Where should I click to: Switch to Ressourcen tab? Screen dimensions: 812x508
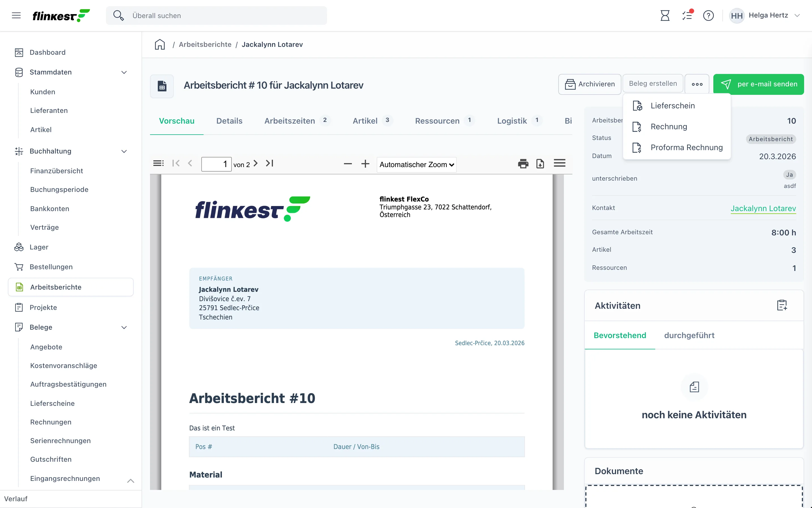[445, 121]
